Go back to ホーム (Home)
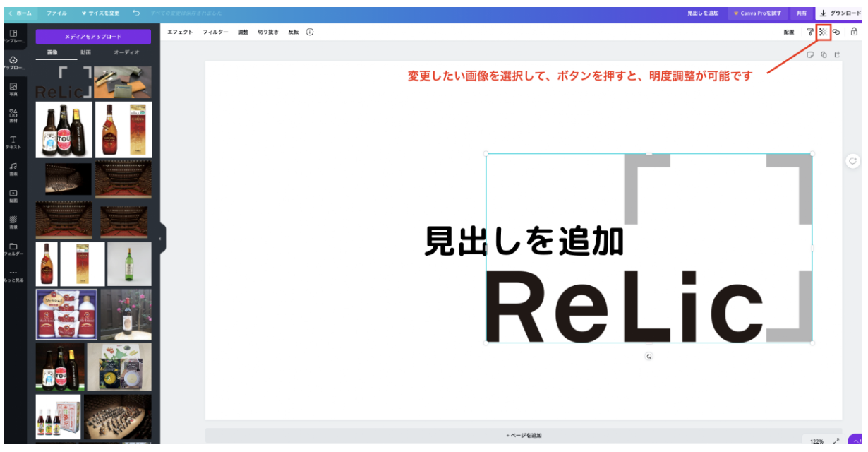868x452 pixels. (20, 13)
